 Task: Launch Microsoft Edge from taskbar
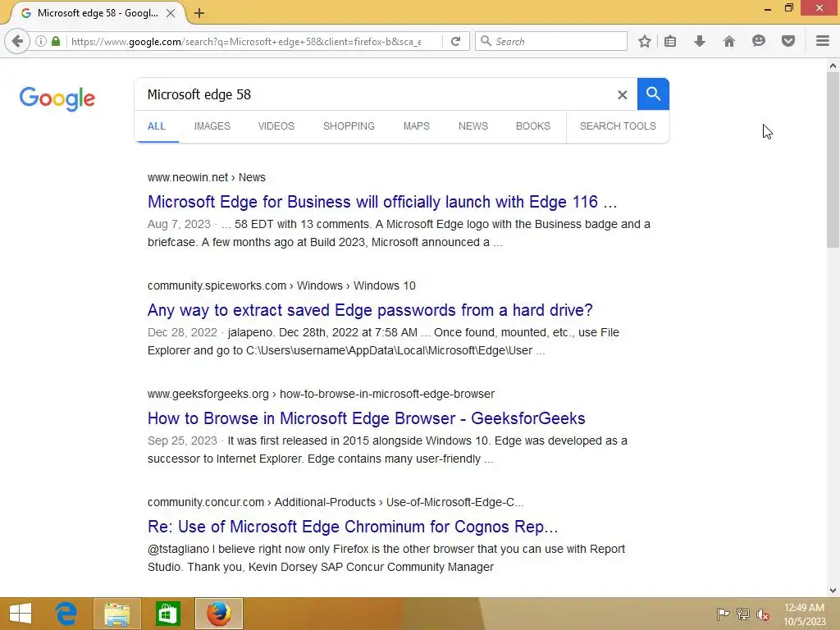(x=66, y=614)
